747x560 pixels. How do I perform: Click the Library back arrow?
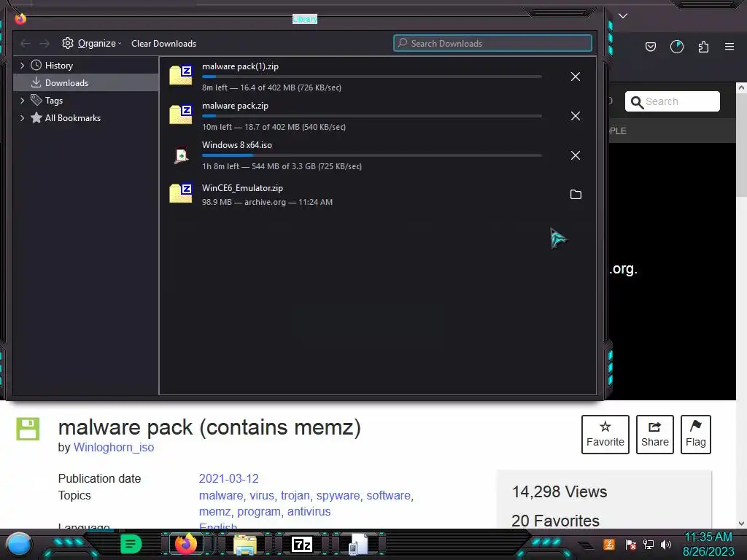click(x=26, y=43)
